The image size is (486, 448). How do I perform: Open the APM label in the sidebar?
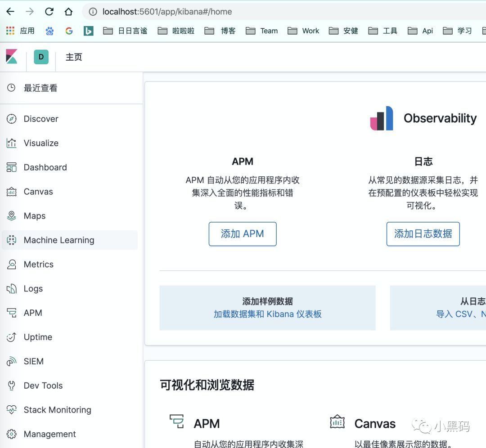[33, 313]
